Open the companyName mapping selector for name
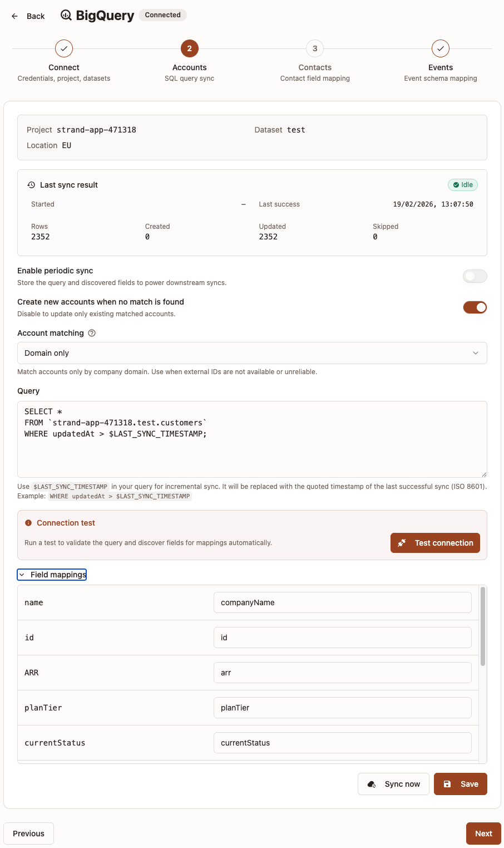Image resolution: width=504 pixels, height=848 pixels. tap(342, 602)
